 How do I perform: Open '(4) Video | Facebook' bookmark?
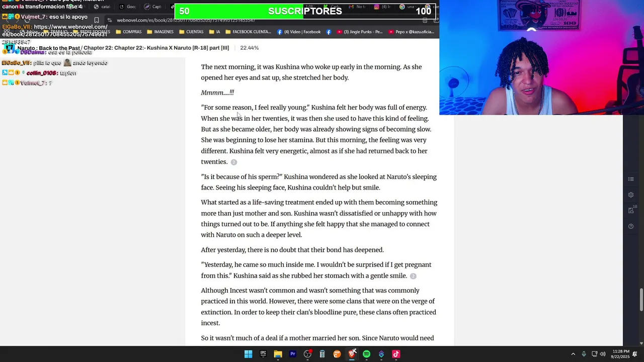coord(299,32)
